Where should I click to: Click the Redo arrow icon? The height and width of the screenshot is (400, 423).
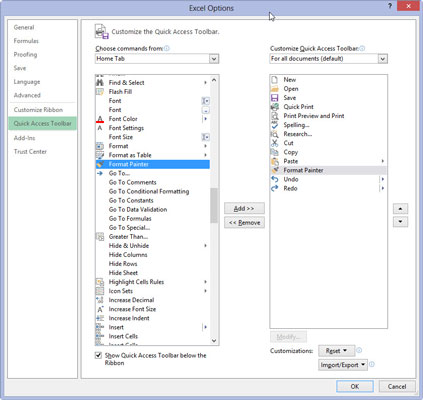click(x=274, y=188)
